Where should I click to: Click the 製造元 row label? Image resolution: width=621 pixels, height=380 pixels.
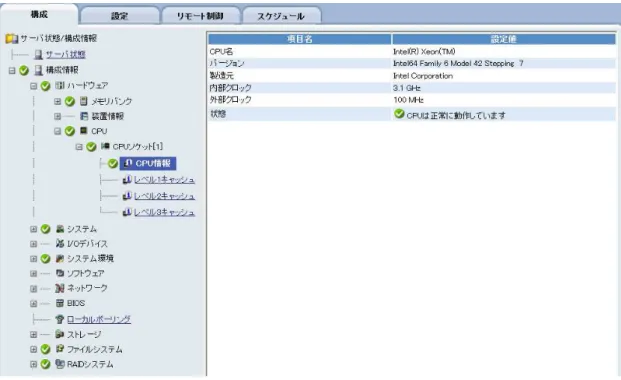pyautogui.click(x=221, y=76)
